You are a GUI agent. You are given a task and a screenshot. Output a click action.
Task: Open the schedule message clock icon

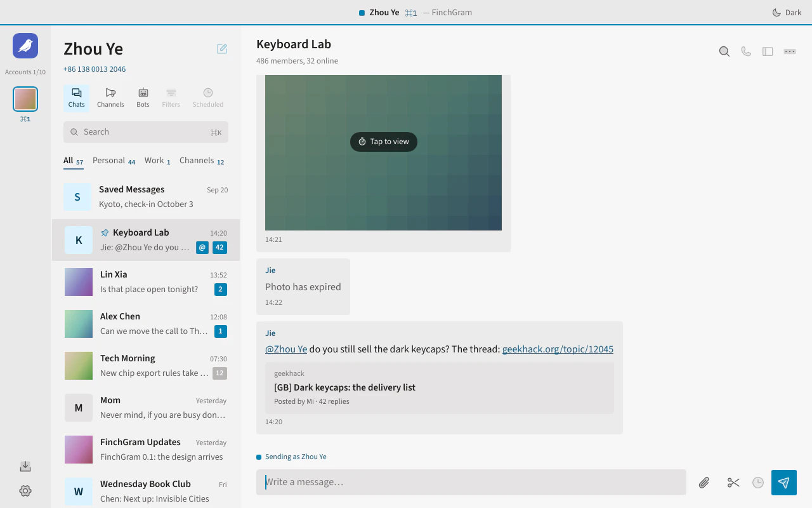(758, 483)
